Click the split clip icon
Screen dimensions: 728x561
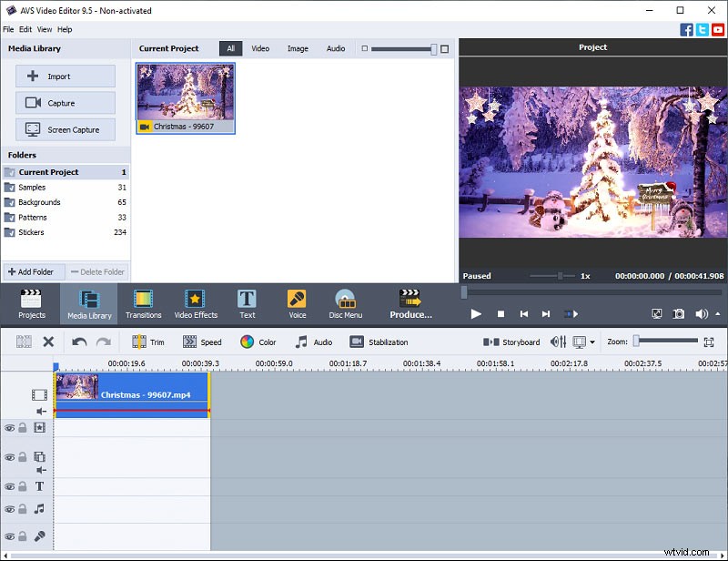point(24,342)
